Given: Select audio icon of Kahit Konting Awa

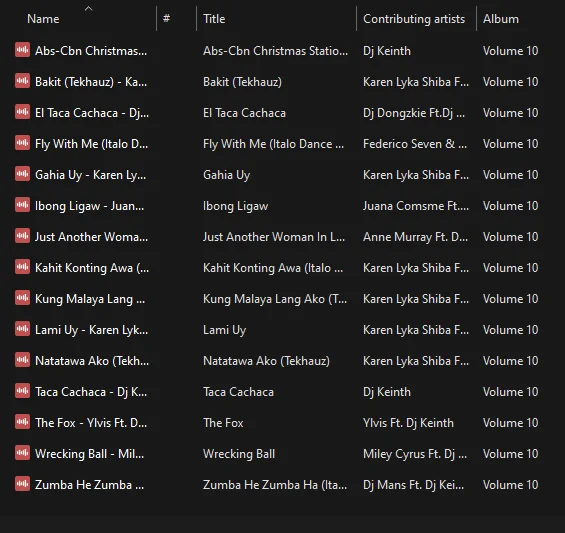Looking at the screenshot, I should [22, 267].
